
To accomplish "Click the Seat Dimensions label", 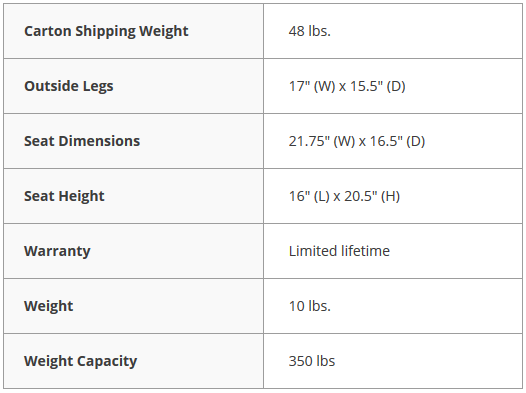I will pyautogui.click(x=82, y=141).
